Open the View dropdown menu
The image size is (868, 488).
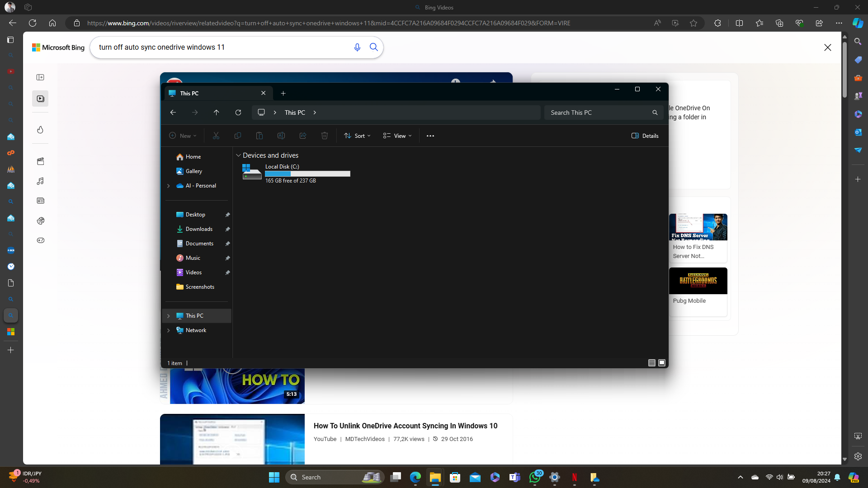pyautogui.click(x=397, y=136)
